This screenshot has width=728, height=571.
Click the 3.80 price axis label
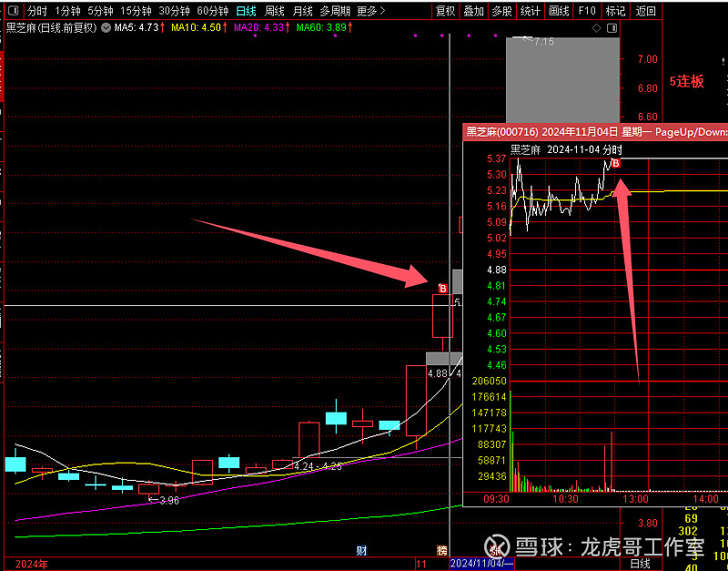pyautogui.click(x=648, y=523)
